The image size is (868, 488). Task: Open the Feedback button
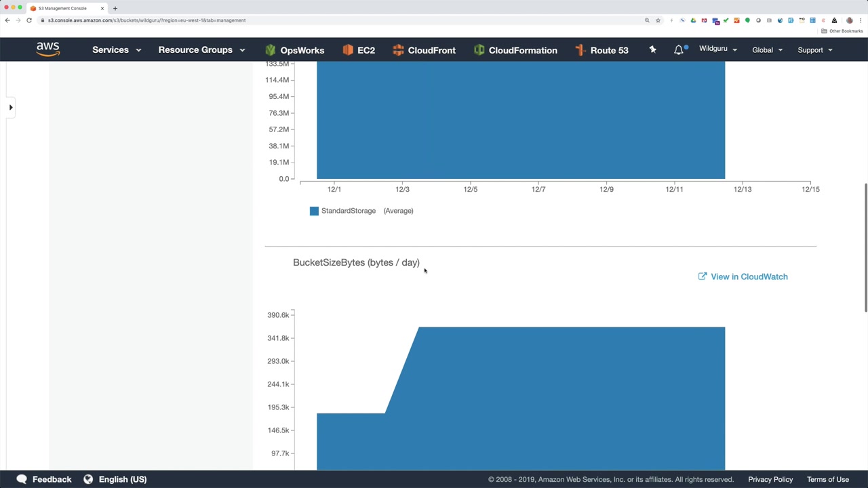44,479
